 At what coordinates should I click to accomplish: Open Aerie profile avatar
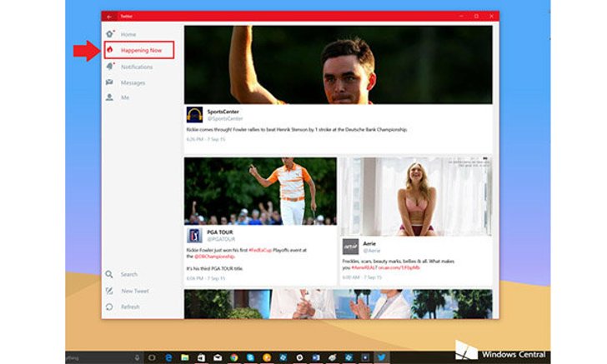[350, 247]
